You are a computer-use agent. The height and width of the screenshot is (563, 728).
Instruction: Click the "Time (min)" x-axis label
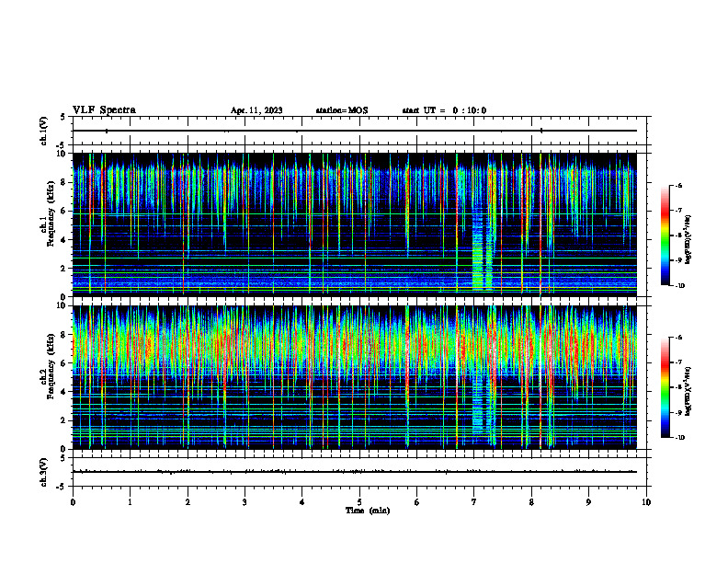(368, 511)
